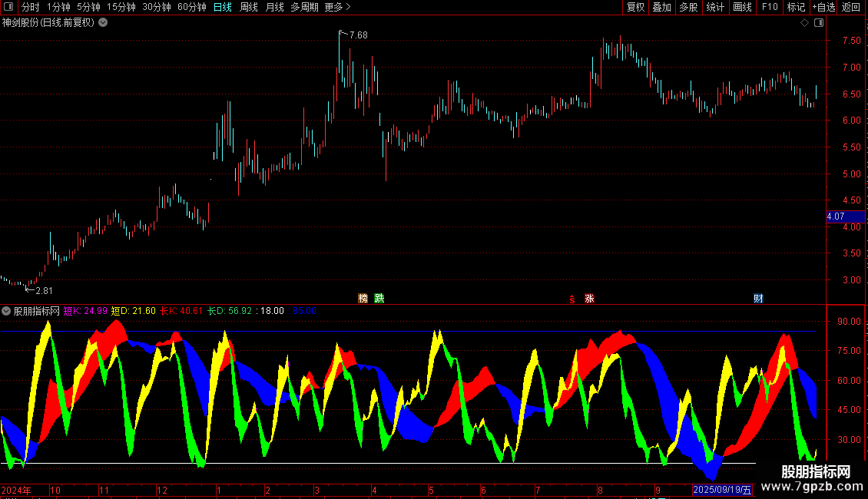This screenshot has height=499, width=868.
Task: Open 多周期 multi-period view
Action: (304, 7)
